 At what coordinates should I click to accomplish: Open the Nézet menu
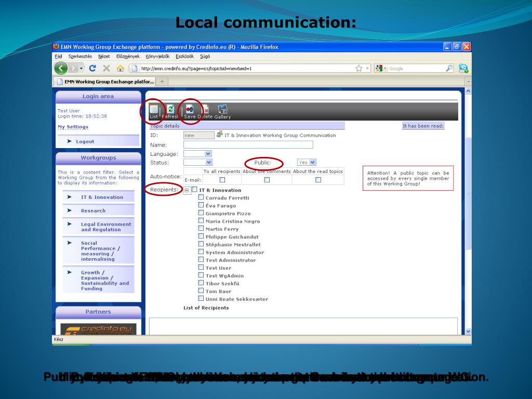[104, 56]
